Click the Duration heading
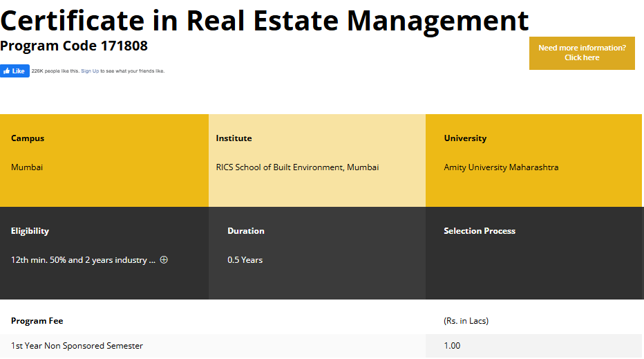Image resolution: width=644 pixels, height=359 pixels. click(x=246, y=231)
